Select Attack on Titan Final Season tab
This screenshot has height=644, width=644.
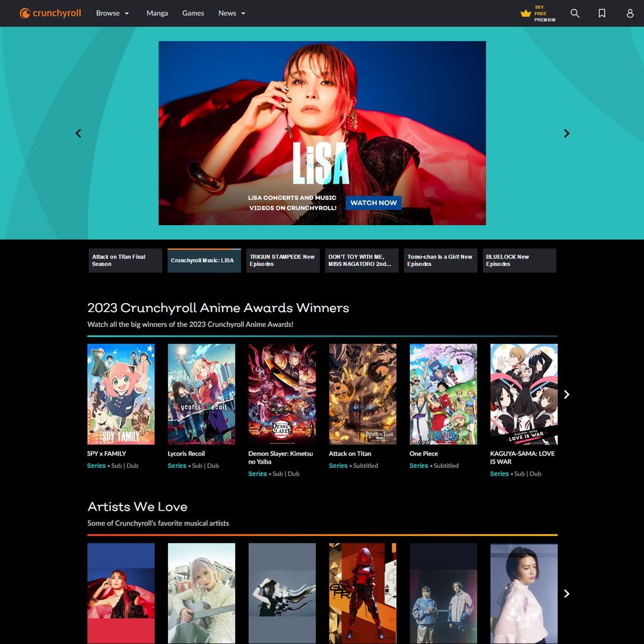[x=125, y=260]
